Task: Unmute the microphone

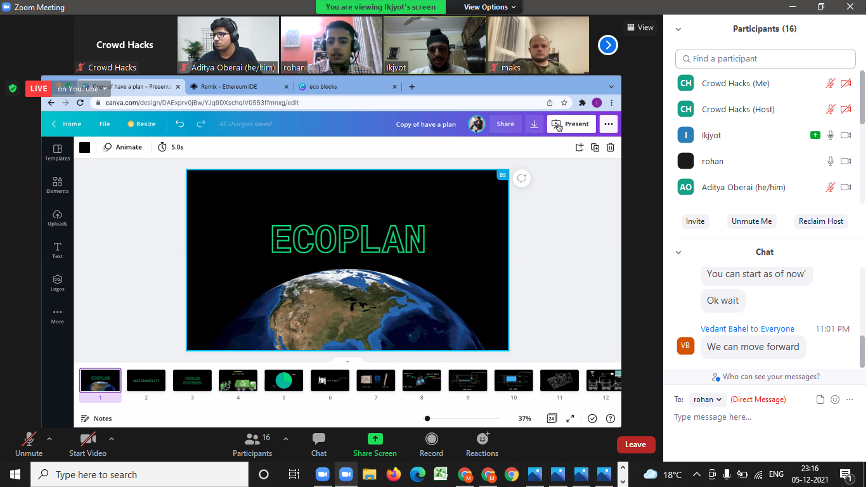Action: pyautogui.click(x=29, y=439)
